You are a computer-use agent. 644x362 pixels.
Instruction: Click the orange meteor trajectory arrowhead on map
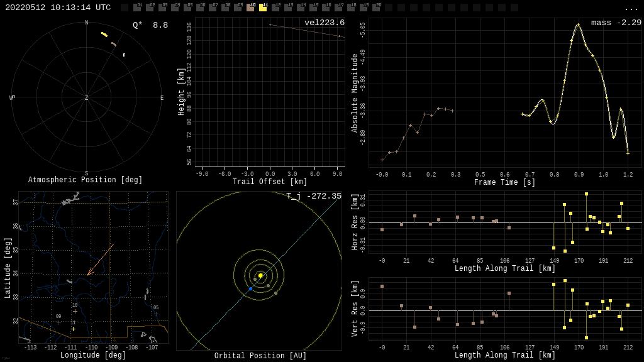pos(88,274)
